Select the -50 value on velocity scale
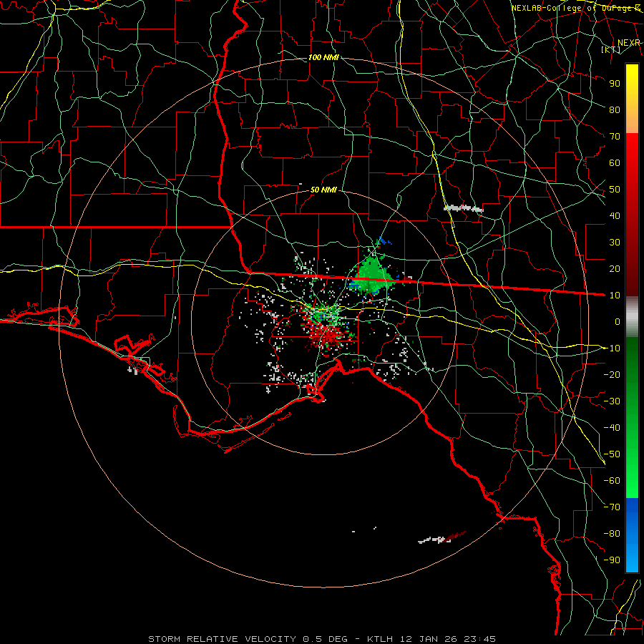Screen dimensions: 644x644 click(612, 454)
